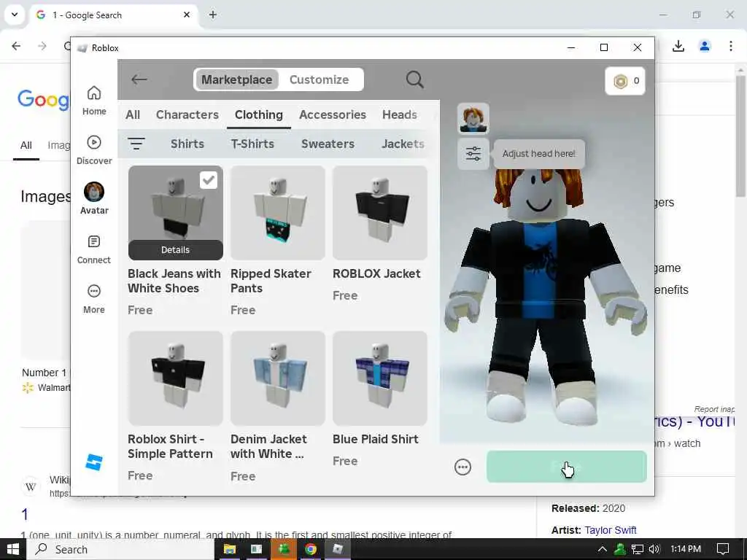Click the 'Blue Plaid Shirt' item title
Image resolution: width=747 pixels, height=560 pixels.
click(x=376, y=439)
